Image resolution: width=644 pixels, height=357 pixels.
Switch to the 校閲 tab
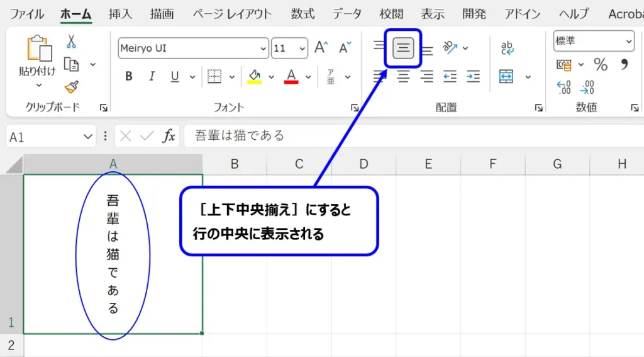pos(391,14)
